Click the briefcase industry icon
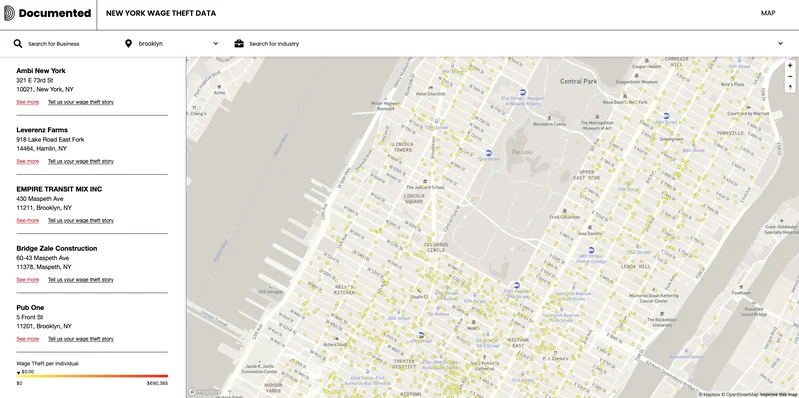This screenshot has height=398, width=799. point(238,44)
